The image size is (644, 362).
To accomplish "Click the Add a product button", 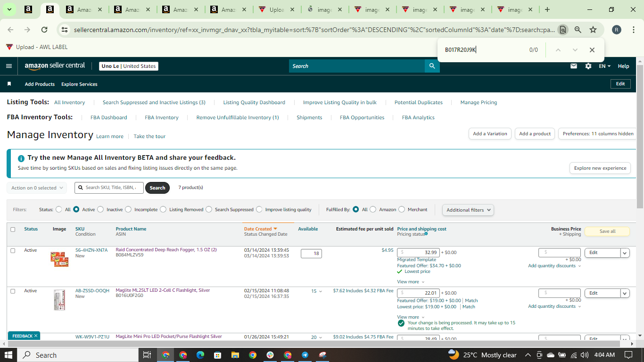I will tap(535, 134).
